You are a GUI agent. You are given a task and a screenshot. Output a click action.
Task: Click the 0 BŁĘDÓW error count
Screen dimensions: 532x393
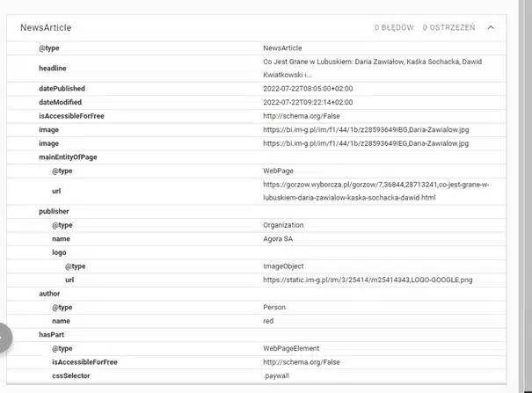(x=393, y=28)
